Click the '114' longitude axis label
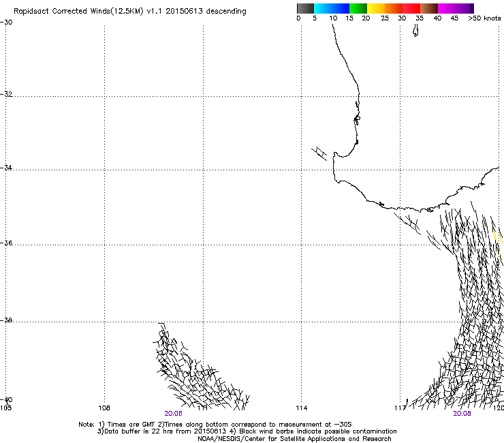 pyautogui.click(x=302, y=408)
